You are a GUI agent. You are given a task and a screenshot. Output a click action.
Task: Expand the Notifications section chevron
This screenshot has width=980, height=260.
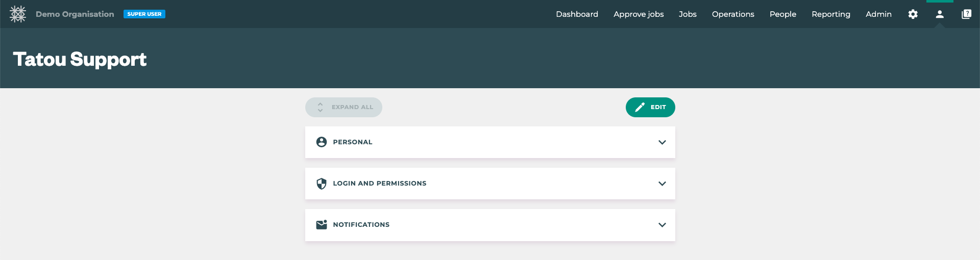click(x=662, y=225)
